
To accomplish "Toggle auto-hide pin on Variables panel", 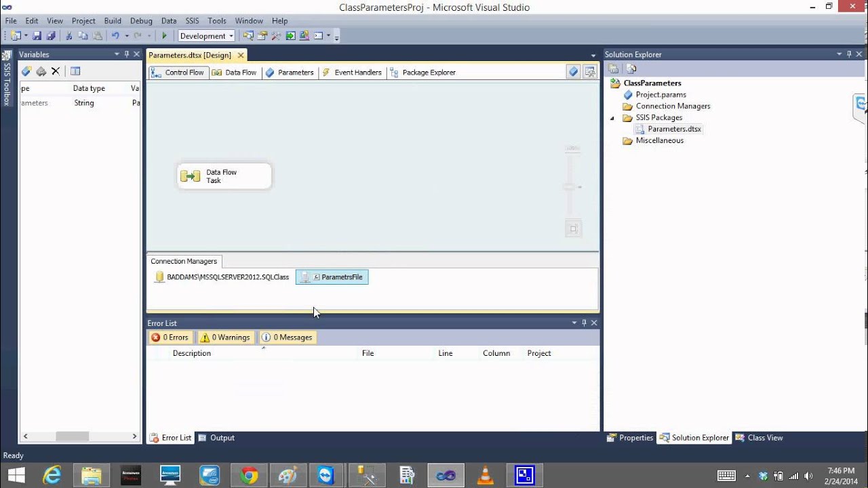I will point(126,54).
